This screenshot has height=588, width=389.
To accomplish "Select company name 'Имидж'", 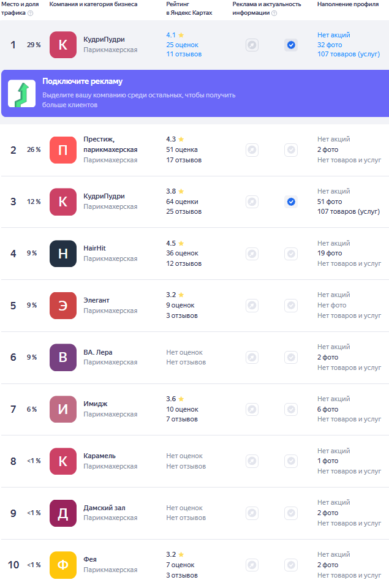I will click(96, 404).
